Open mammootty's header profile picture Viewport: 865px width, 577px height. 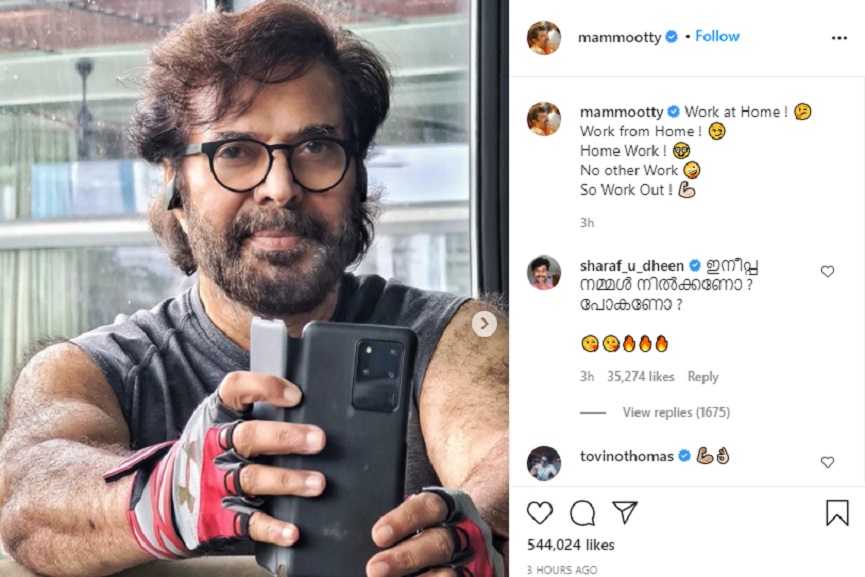(544, 38)
